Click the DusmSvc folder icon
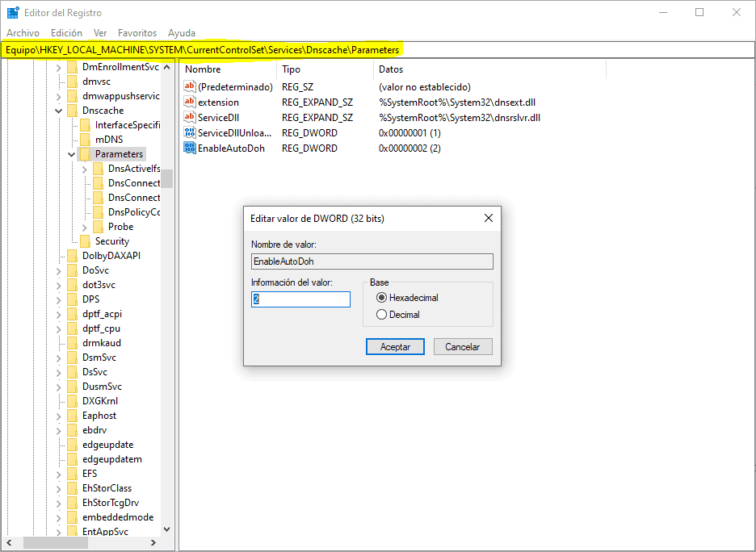Screen dimensions: 756x552 click(x=73, y=387)
